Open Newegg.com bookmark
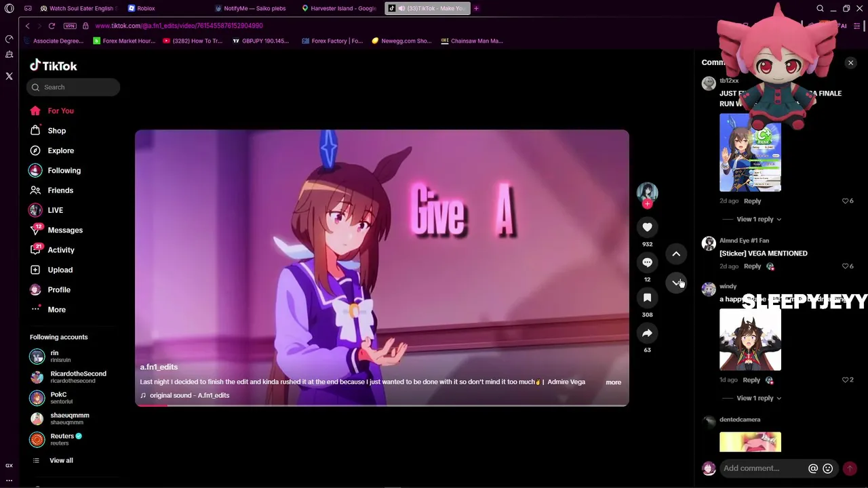 click(401, 41)
